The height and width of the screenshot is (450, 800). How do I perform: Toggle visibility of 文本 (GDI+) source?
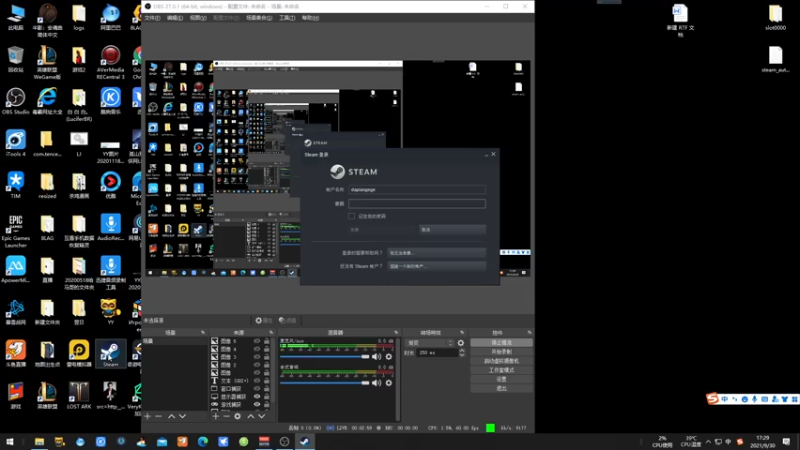[257, 381]
